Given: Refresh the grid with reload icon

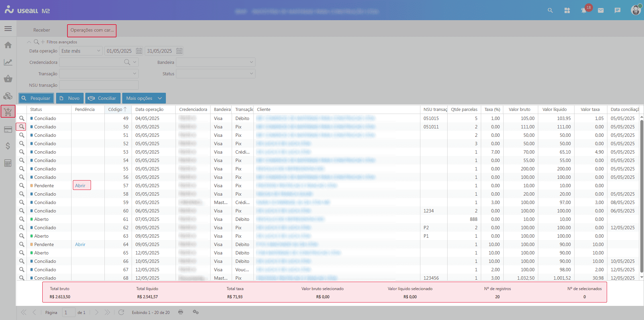Looking at the screenshot, I should pyautogui.click(x=121, y=312).
